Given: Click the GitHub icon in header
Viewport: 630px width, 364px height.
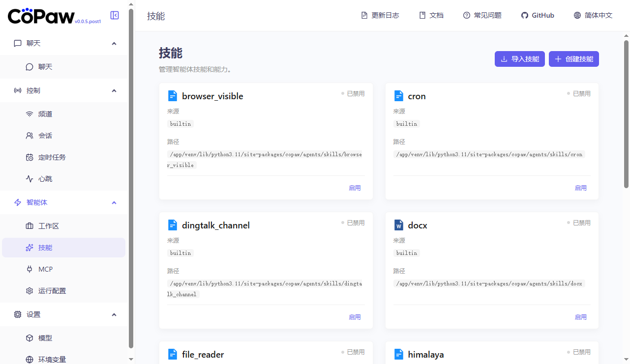Looking at the screenshot, I should tap(525, 15).
